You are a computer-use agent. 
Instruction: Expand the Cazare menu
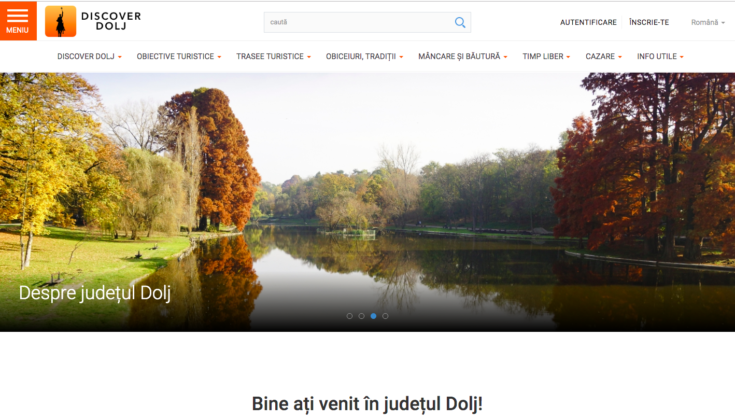pos(603,57)
